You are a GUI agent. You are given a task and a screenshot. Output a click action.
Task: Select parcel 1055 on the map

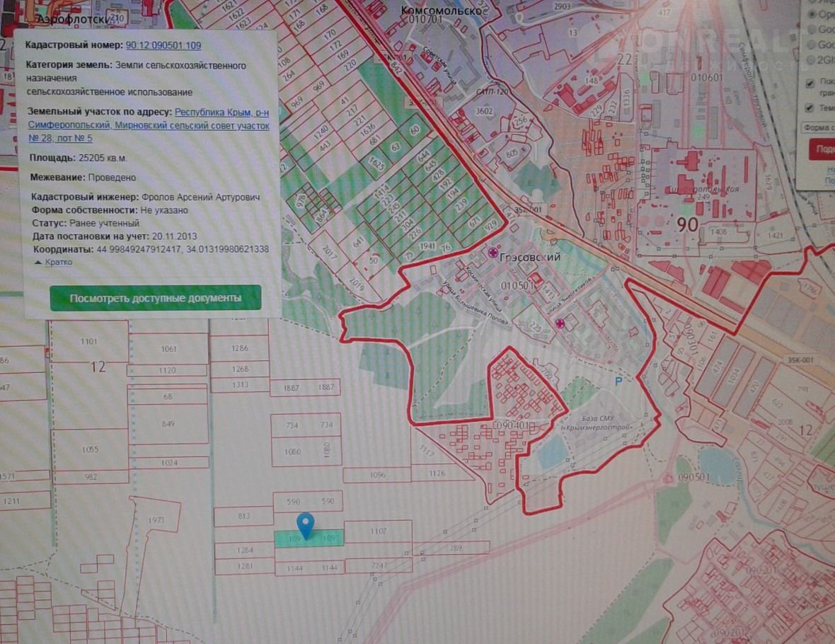tap(90, 449)
